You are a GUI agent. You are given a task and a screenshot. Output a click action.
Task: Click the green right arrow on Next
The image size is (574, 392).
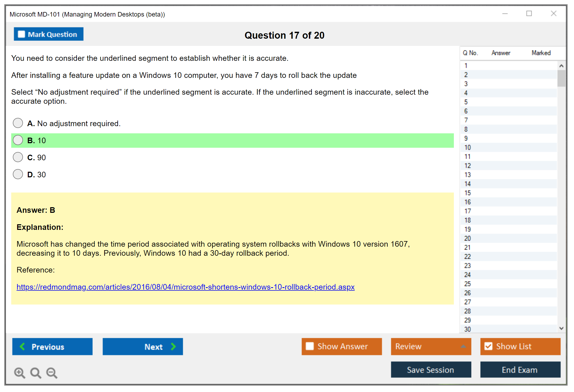[173, 346]
